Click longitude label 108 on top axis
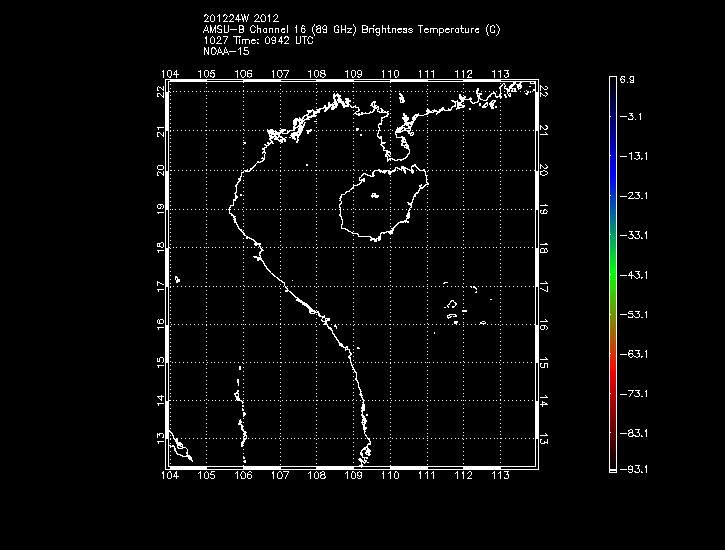 [316, 74]
